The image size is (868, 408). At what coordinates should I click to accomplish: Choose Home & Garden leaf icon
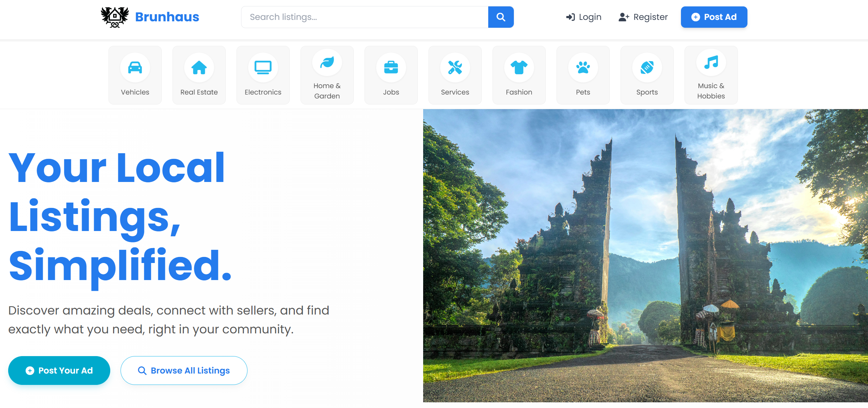pyautogui.click(x=327, y=63)
